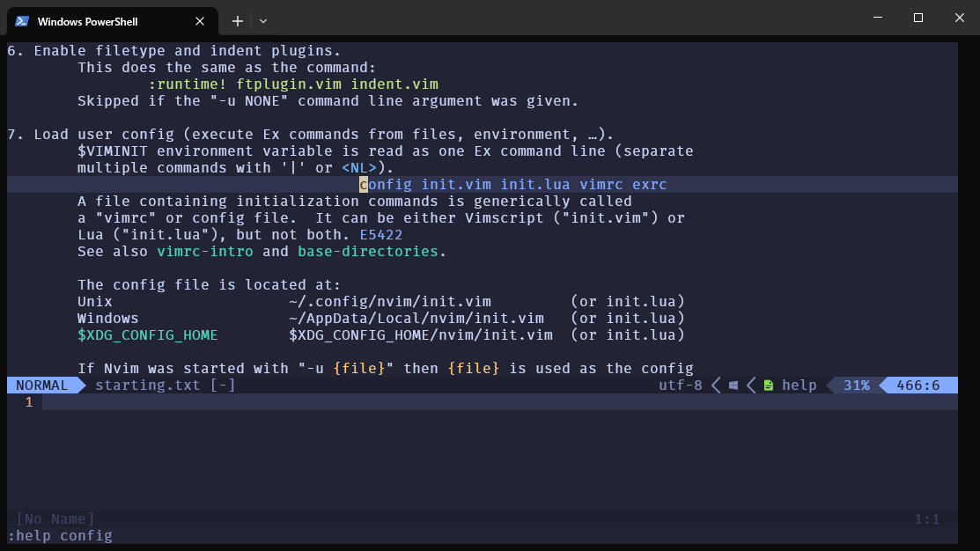
Task: Click the 466:6 cursor position indicator
Action: [917, 386]
